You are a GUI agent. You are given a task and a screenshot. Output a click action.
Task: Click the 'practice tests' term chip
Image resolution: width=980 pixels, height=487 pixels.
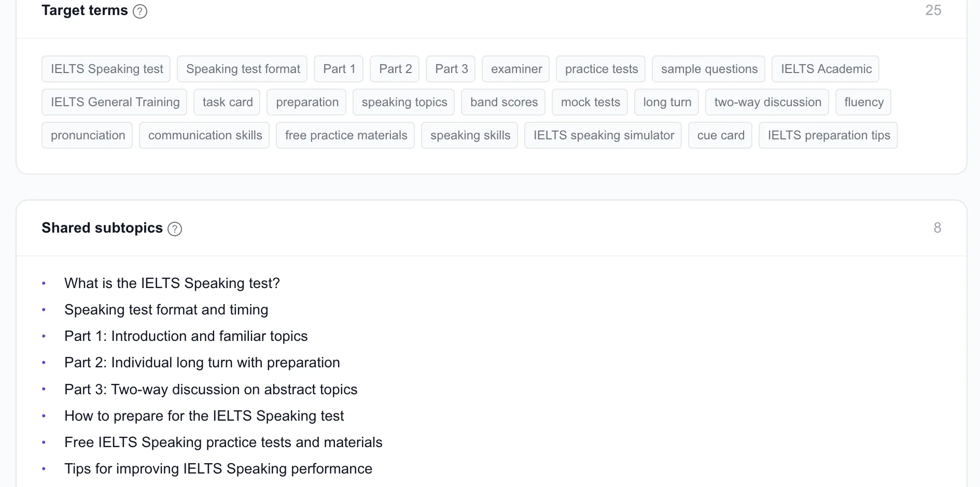pos(601,69)
